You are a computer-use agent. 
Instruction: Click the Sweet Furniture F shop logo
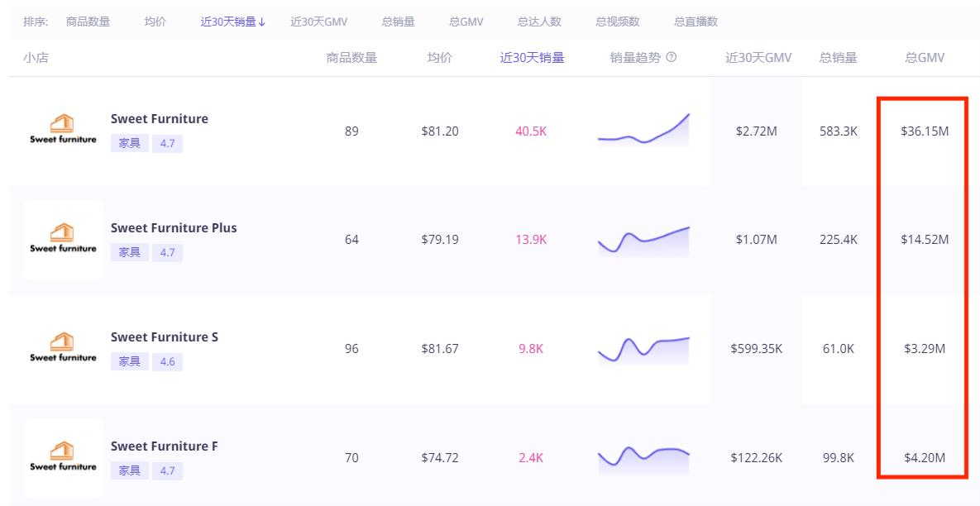(x=63, y=458)
